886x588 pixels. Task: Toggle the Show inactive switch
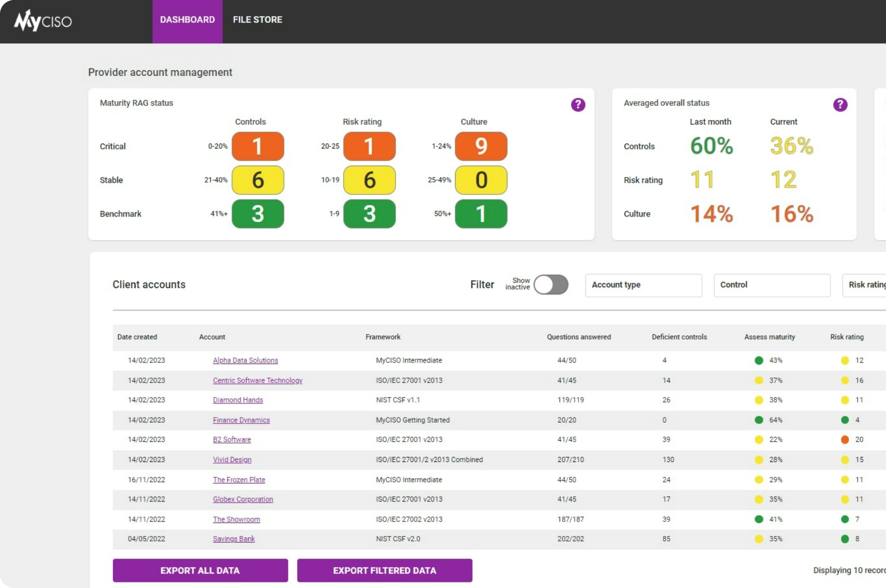click(x=551, y=284)
